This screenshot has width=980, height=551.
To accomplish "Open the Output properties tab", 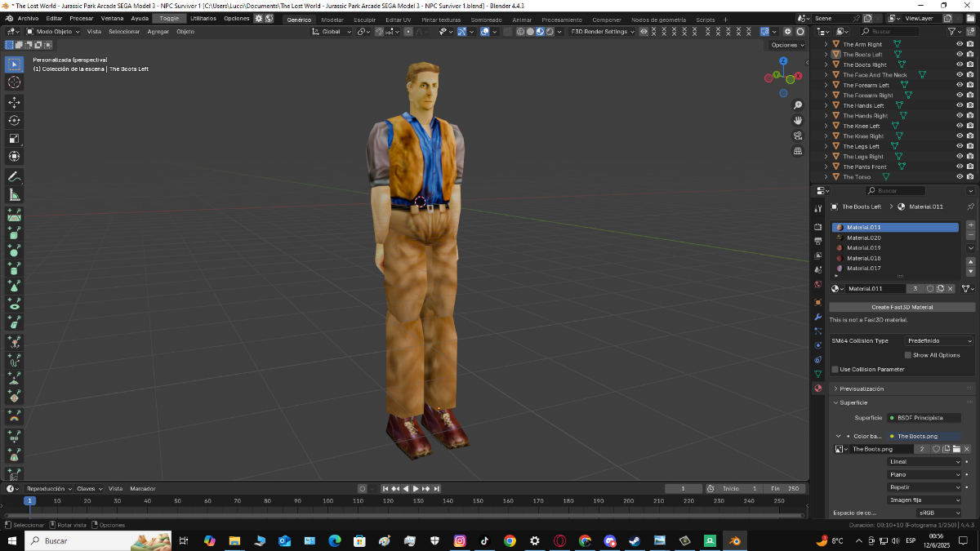I will point(817,242).
